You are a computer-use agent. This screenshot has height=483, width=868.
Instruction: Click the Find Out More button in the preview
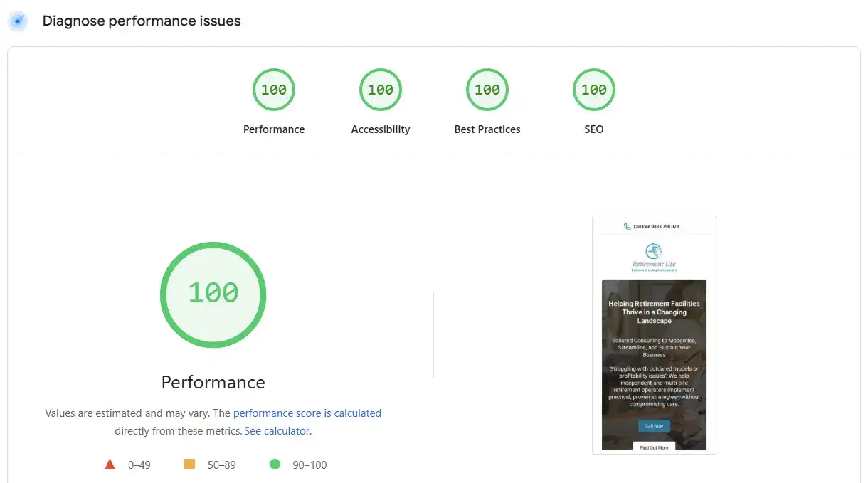point(653,447)
